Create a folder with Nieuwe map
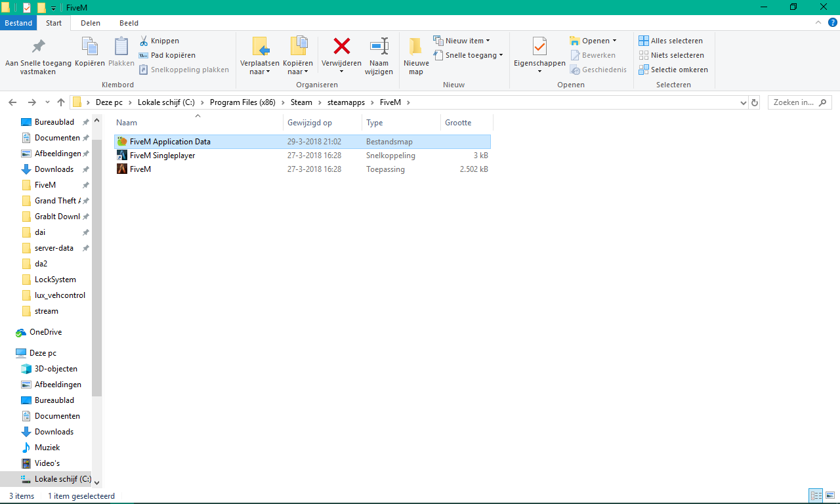The image size is (840, 504). [416, 56]
